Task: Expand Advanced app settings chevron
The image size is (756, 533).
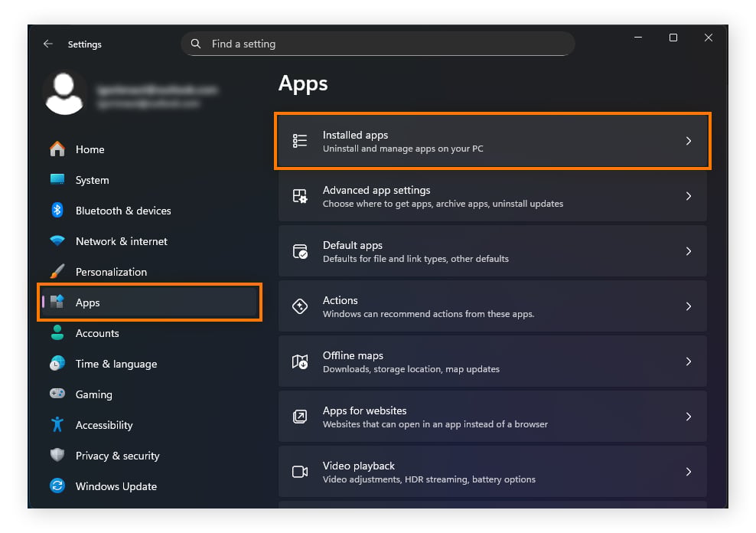Action: pos(689,196)
